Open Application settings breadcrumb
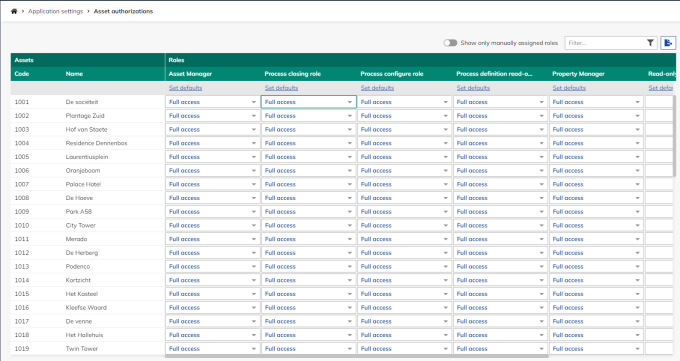 point(56,11)
